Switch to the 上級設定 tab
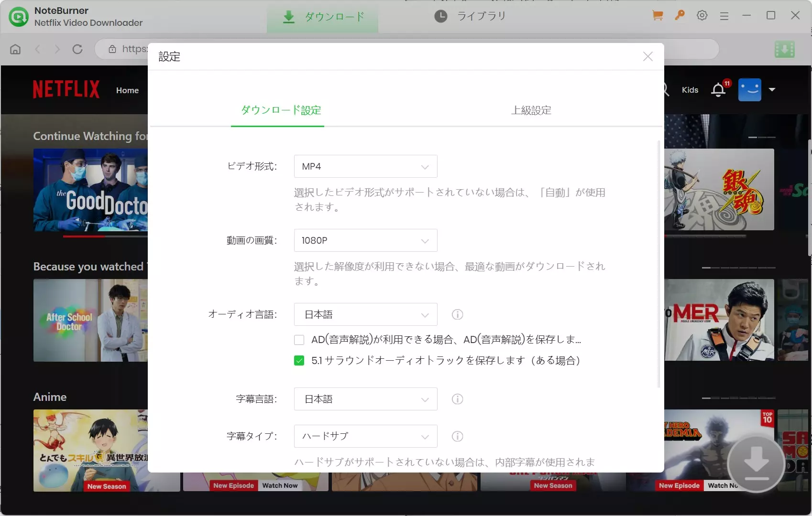This screenshot has height=516, width=812. [531, 110]
